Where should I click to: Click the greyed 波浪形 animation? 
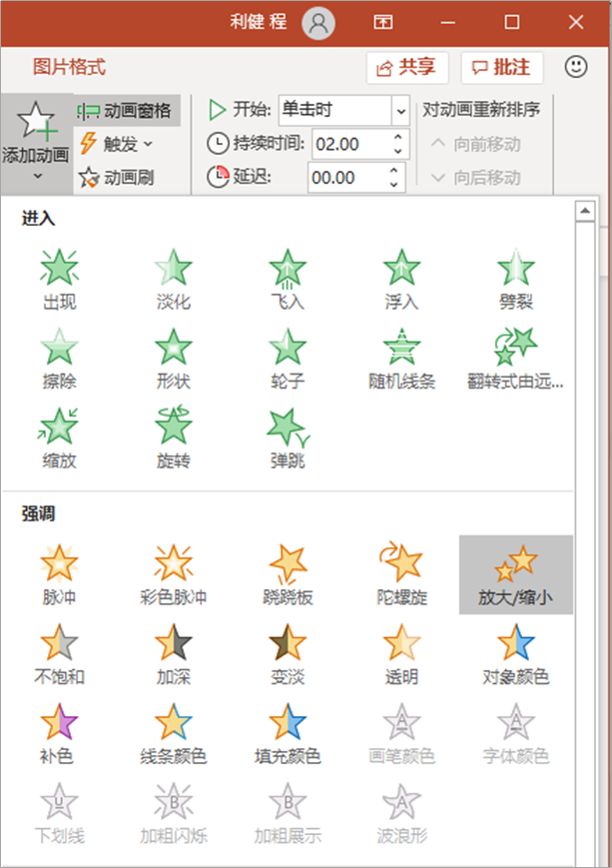401,813
